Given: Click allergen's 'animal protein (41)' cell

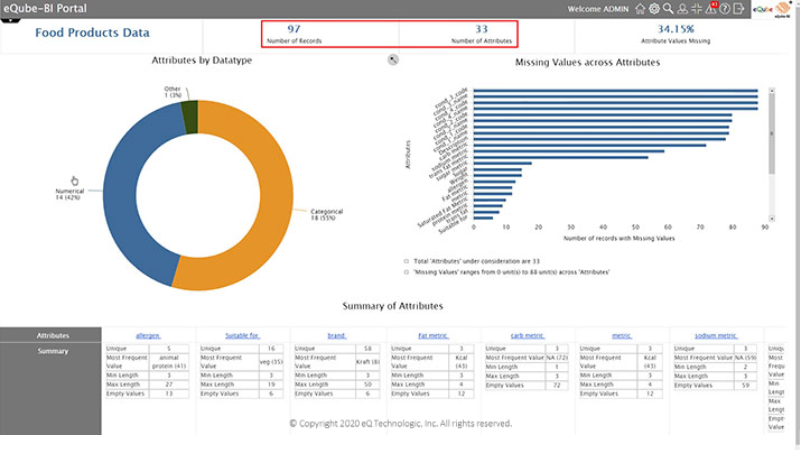Looking at the screenshot, I should tap(169, 362).
